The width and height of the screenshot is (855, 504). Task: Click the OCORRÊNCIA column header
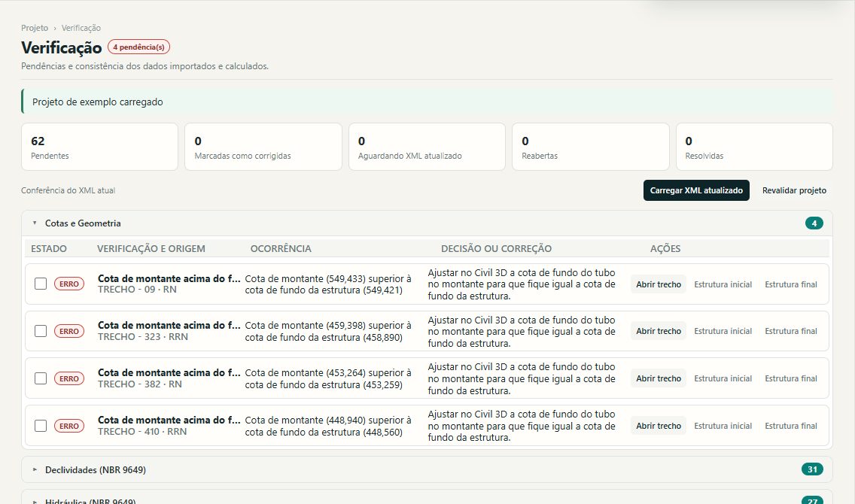tap(281, 249)
